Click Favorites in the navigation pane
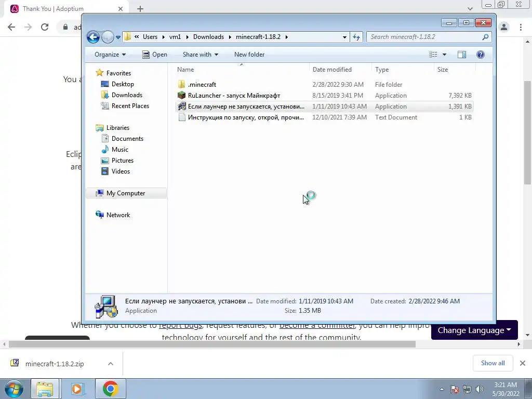 118,73
